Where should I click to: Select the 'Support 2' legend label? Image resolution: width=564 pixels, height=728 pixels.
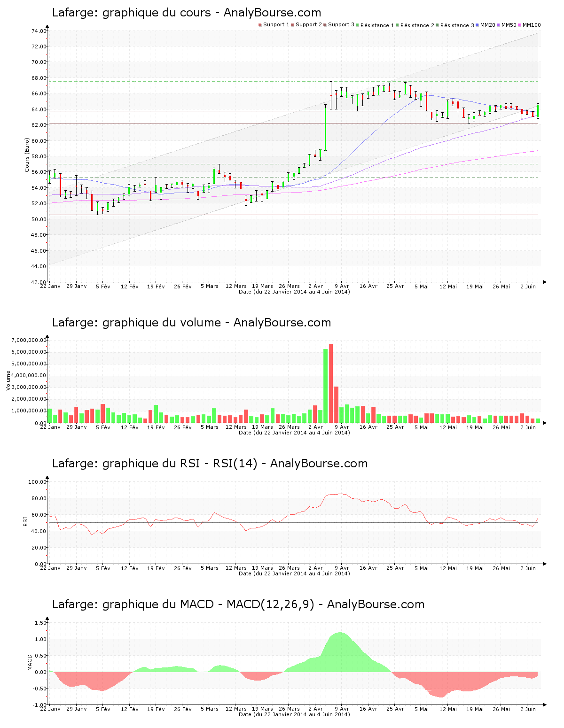[309, 24]
